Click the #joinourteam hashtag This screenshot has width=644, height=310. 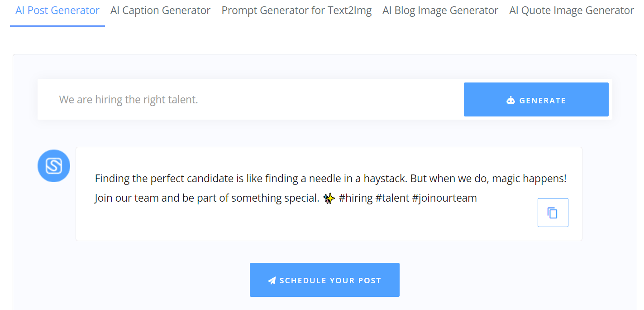pyautogui.click(x=444, y=198)
